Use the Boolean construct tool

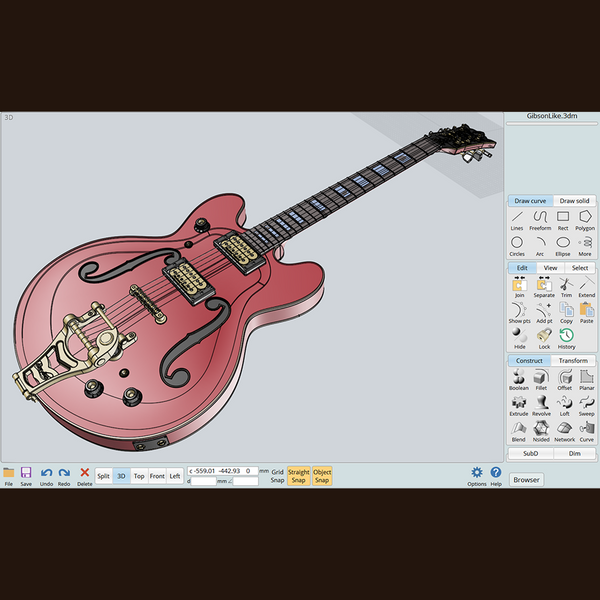518,380
